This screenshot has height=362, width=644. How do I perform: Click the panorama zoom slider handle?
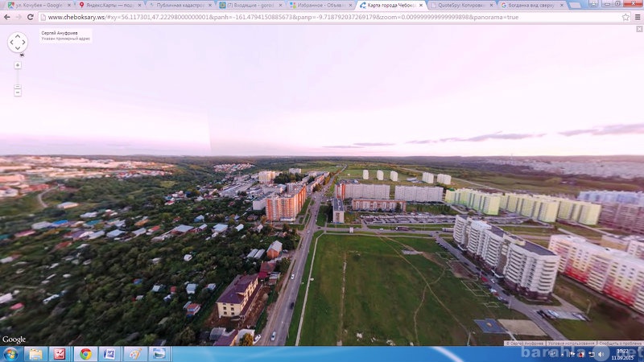pyautogui.click(x=17, y=87)
